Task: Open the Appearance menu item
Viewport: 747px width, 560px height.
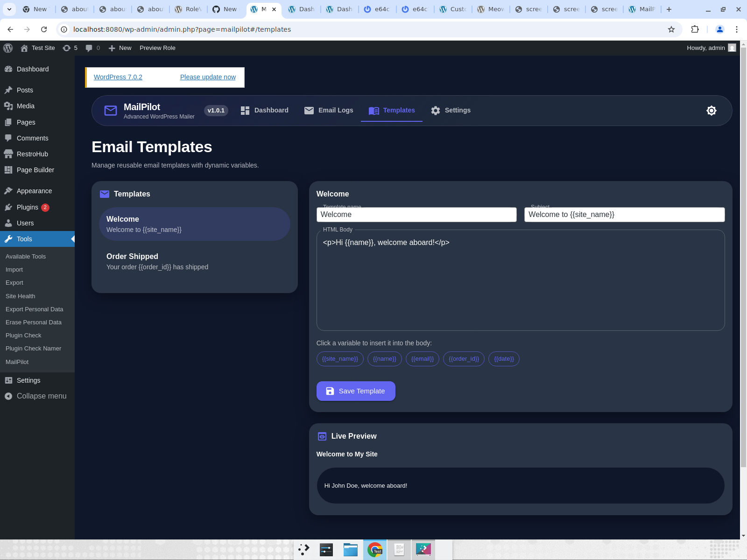Action: (x=37, y=191)
